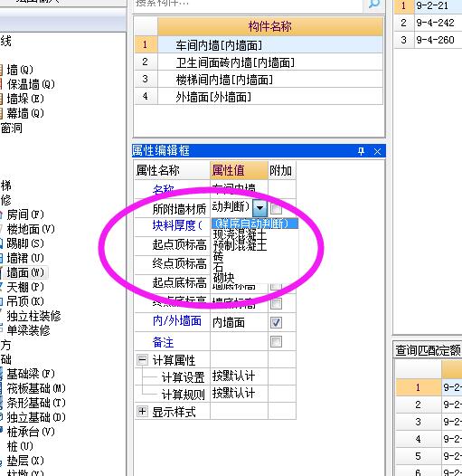Select quota row 9-4-260
The width and height of the screenshot is (462, 476).
pos(428,40)
